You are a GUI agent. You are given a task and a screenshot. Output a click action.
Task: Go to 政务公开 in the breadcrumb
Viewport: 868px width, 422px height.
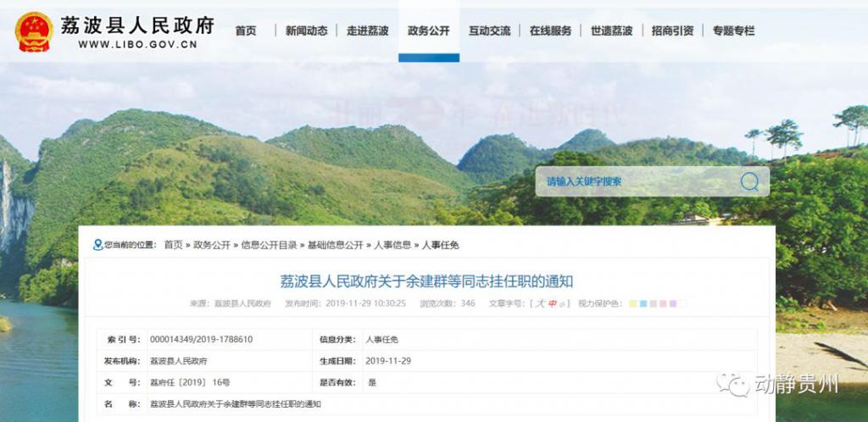(211, 245)
